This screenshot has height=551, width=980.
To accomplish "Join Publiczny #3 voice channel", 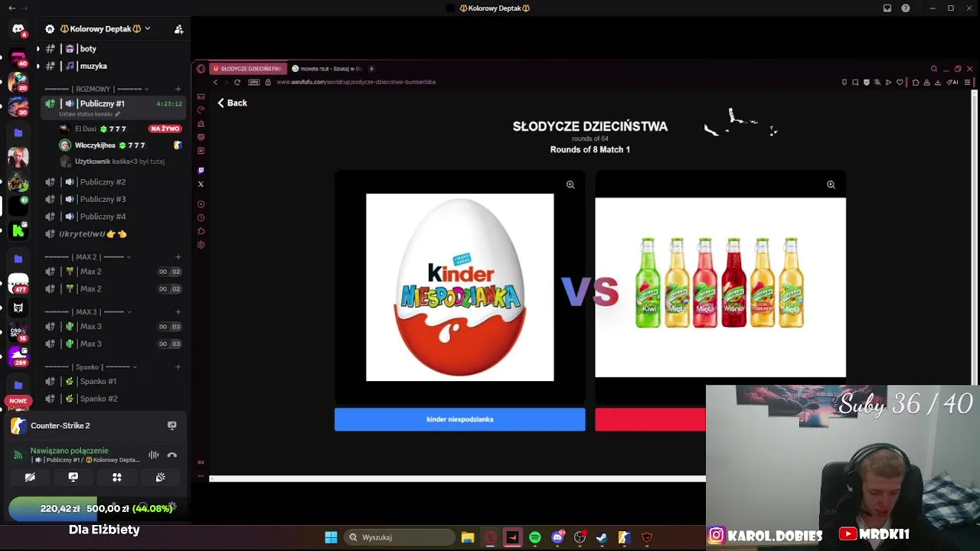I will 103,199.
